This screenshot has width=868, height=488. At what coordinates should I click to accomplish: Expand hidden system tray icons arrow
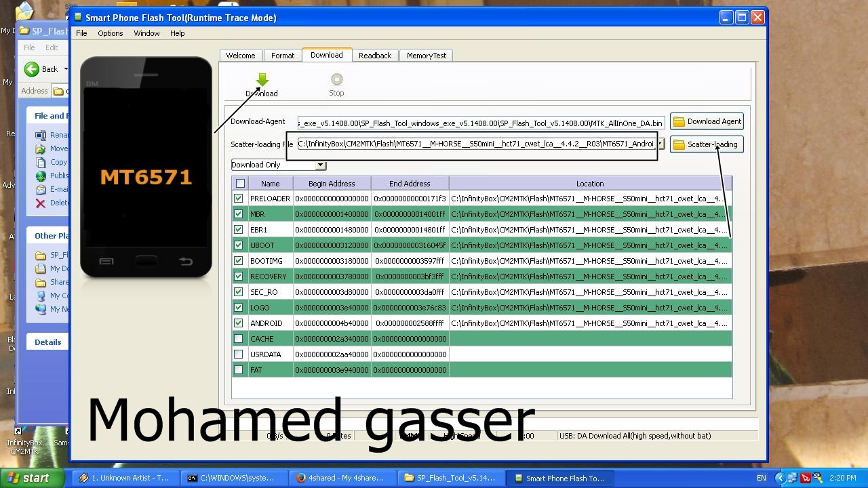[x=779, y=478]
